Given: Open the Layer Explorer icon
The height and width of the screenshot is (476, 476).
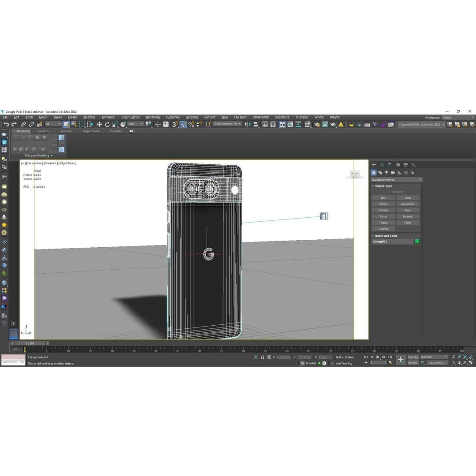Looking at the screenshot, I should 273,124.
